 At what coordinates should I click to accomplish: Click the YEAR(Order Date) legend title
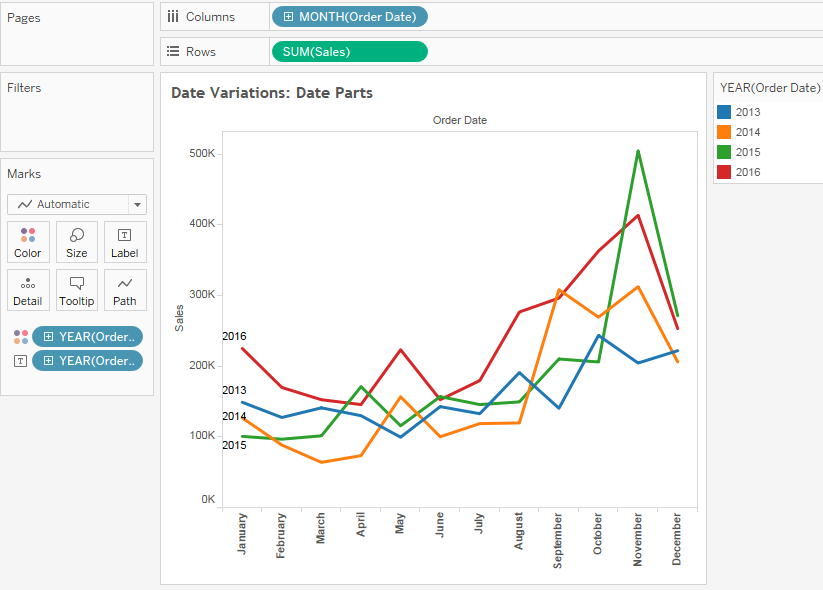pos(770,88)
